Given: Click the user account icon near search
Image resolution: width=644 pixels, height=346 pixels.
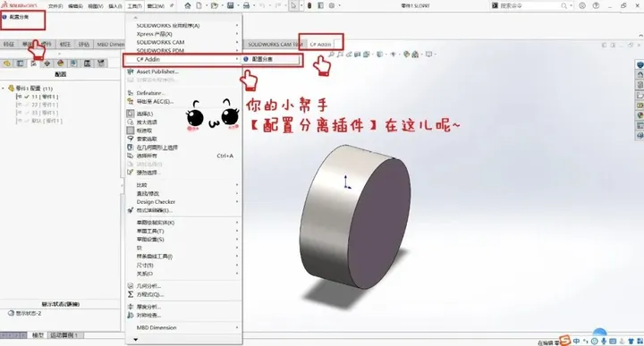Looking at the screenshot, I should (x=582, y=5).
